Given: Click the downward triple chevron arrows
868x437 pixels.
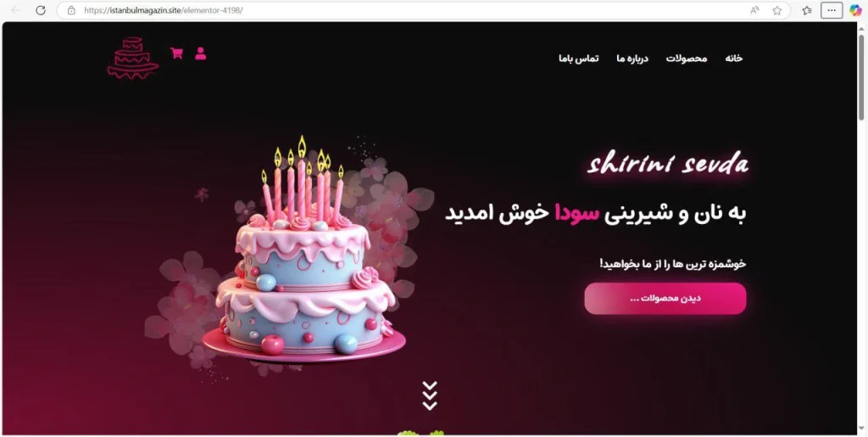Looking at the screenshot, I should click(x=430, y=395).
